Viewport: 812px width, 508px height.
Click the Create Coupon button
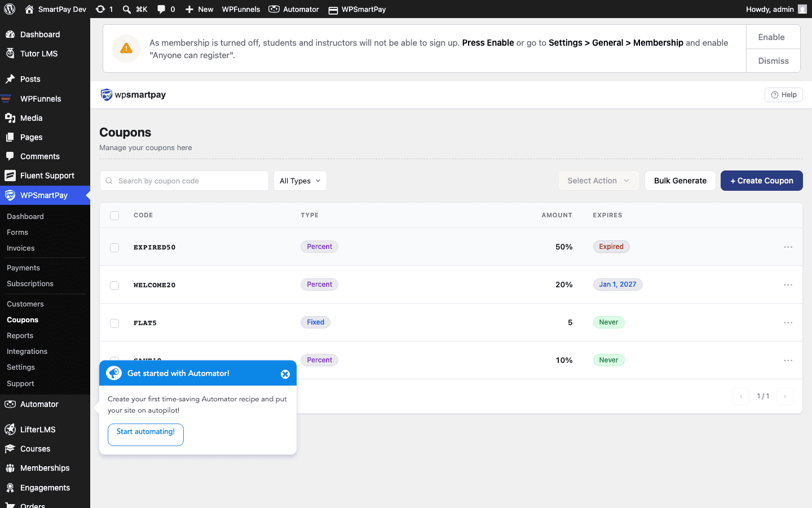tap(761, 181)
